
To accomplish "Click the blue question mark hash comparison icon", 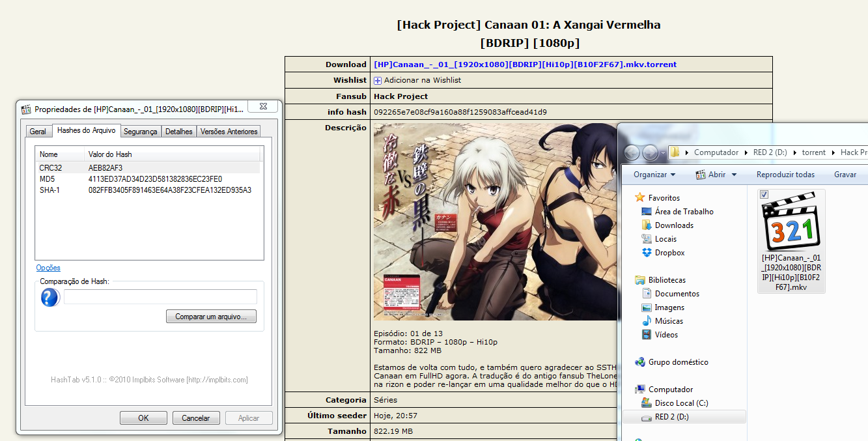I will pos(50,298).
